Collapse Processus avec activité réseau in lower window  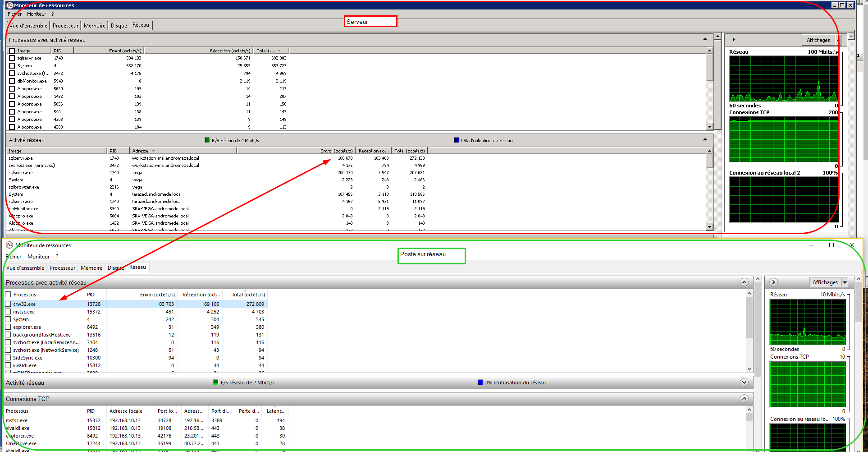pos(744,282)
